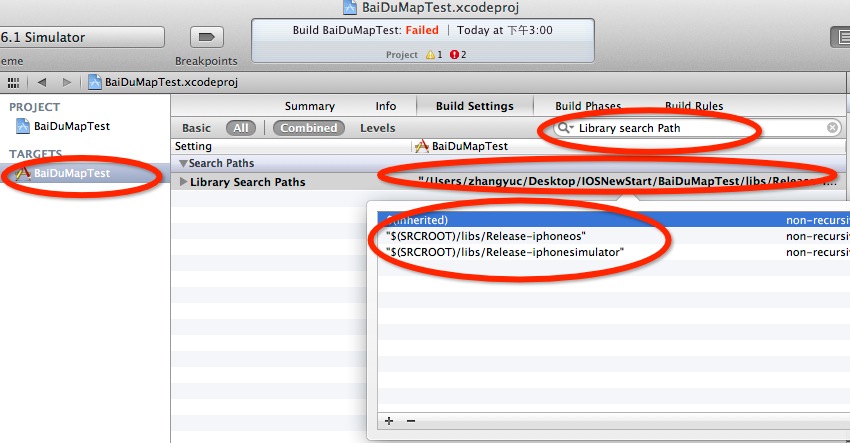Click the Build BaiDuMapTest Failed status
850x443 pixels.
click(x=366, y=30)
